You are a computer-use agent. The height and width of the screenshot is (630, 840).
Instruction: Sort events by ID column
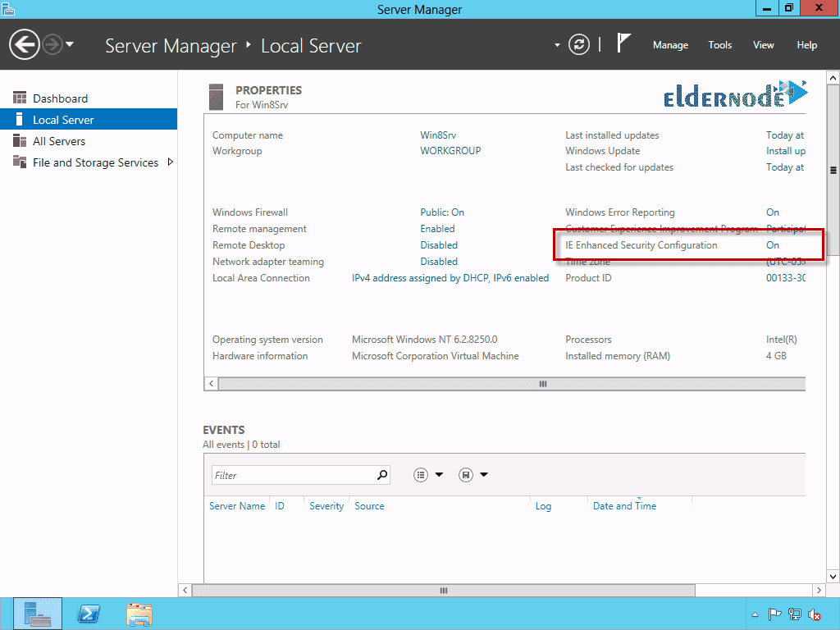pos(279,505)
